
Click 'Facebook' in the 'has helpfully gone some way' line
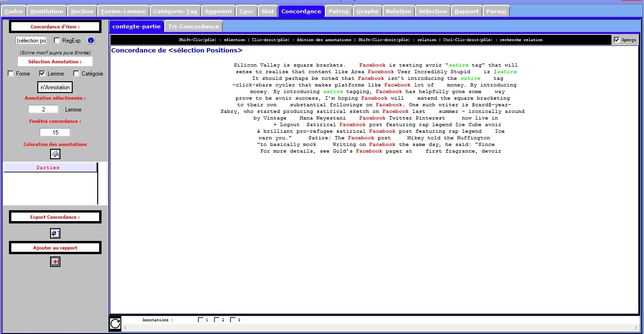(389, 92)
